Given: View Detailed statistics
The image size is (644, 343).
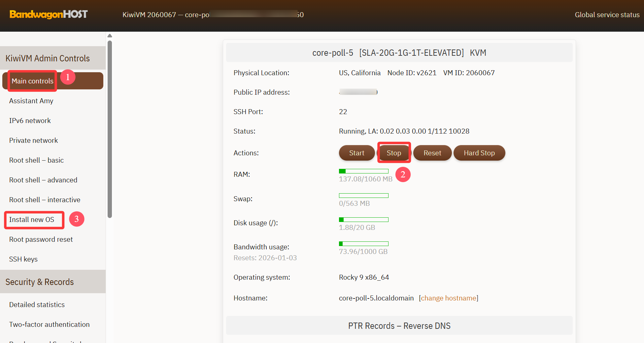Looking at the screenshot, I should [x=37, y=305].
